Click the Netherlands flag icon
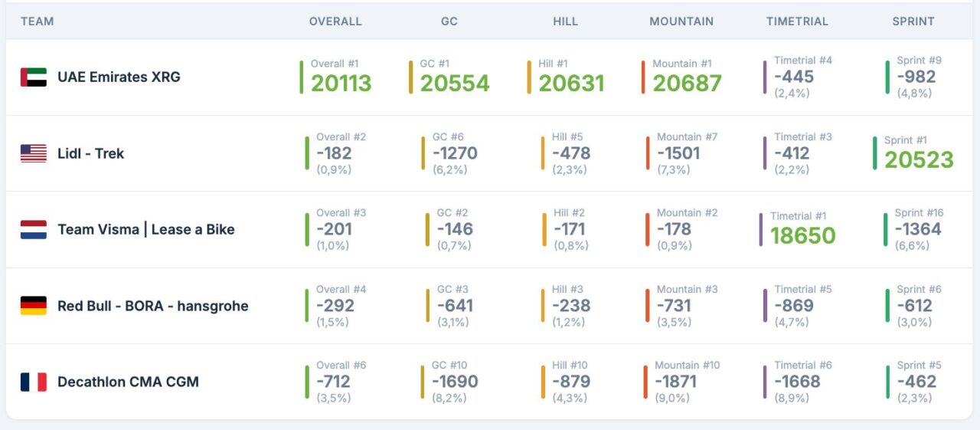980x430 pixels. [34, 229]
